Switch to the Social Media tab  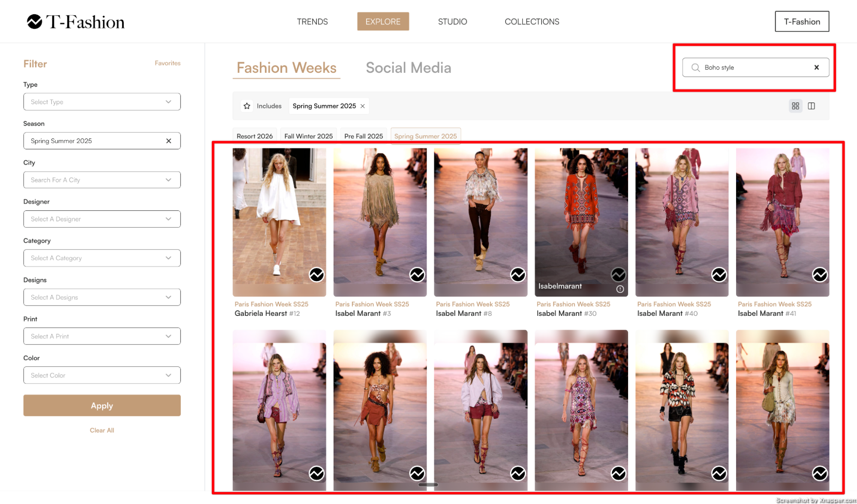click(408, 68)
